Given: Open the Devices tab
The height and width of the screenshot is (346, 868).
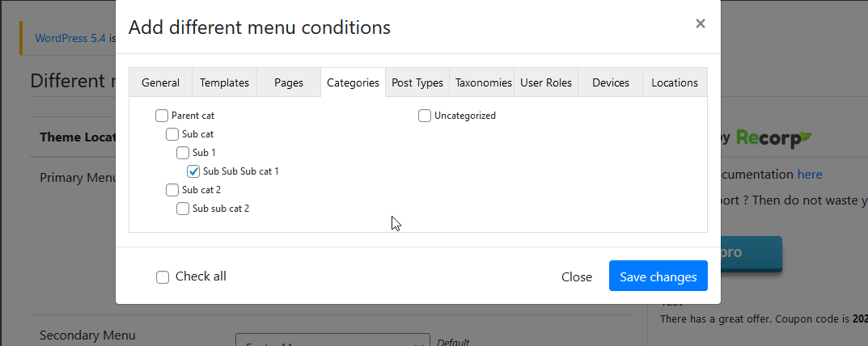Looking at the screenshot, I should [x=611, y=82].
